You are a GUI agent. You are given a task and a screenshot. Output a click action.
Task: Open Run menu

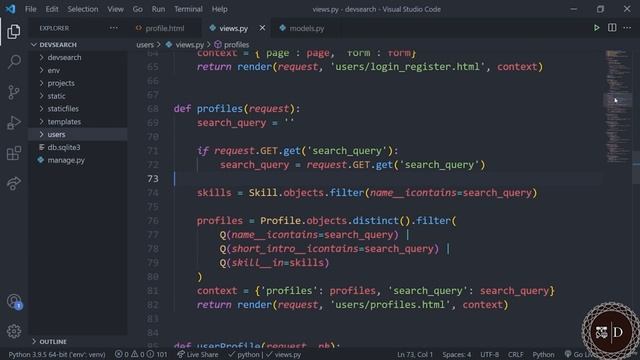pyautogui.click(x=158, y=9)
